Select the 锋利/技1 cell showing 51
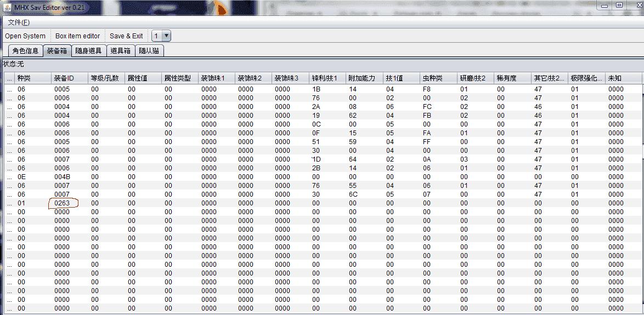Screen dimensions: 644x315 point(327,141)
